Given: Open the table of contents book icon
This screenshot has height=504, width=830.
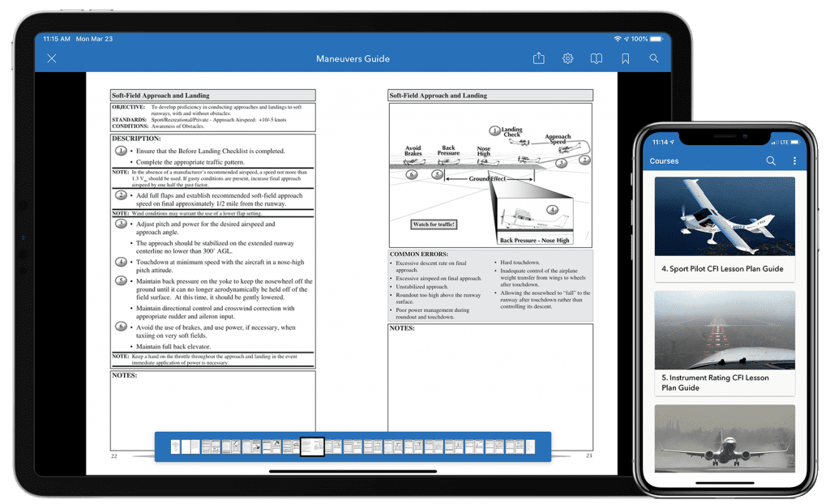Looking at the screenshot, I should (597, 58).
